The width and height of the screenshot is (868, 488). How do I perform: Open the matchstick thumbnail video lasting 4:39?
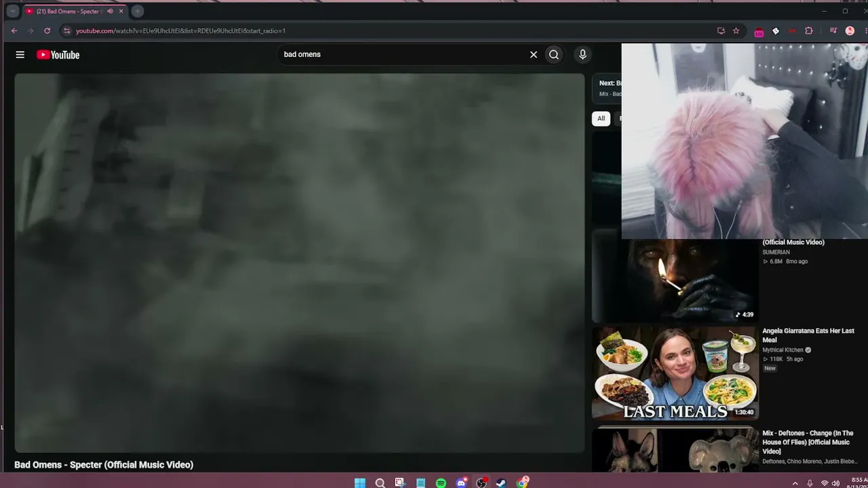point(675,276)
